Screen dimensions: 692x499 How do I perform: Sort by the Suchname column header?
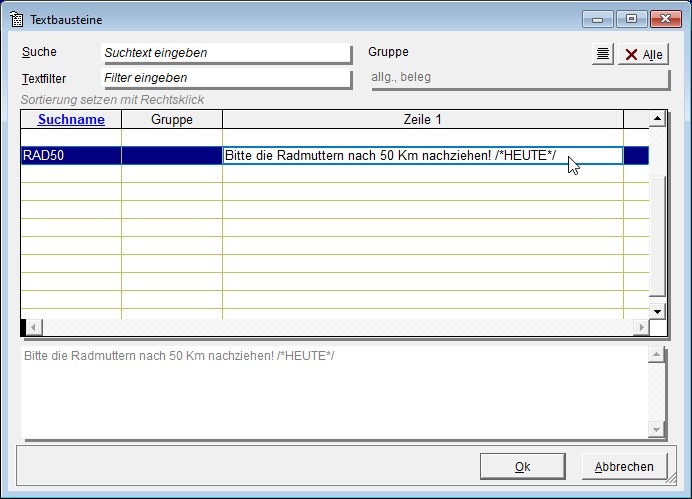click(71, 119)
